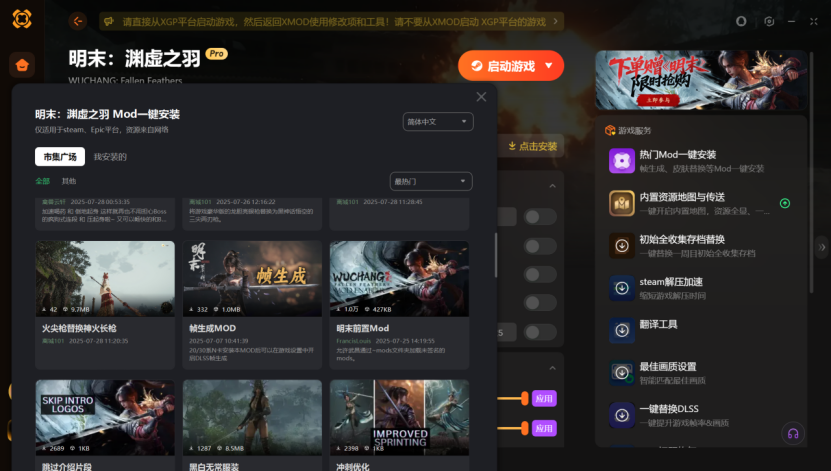Toggle the fourth switch in background panel
The image size is (831, 471).
[540, 303]
